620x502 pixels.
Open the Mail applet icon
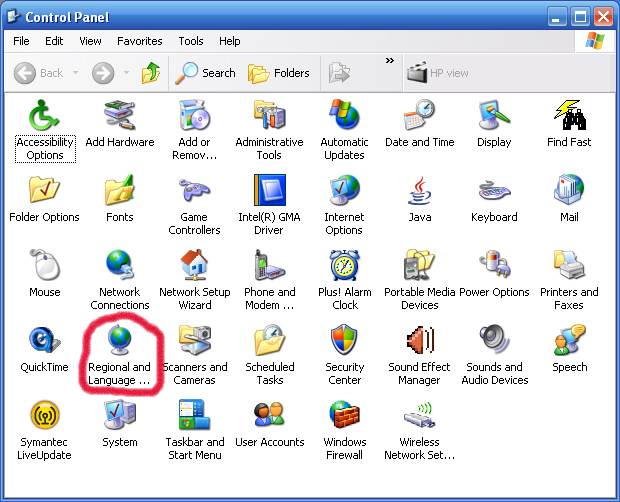pos(569,190)
